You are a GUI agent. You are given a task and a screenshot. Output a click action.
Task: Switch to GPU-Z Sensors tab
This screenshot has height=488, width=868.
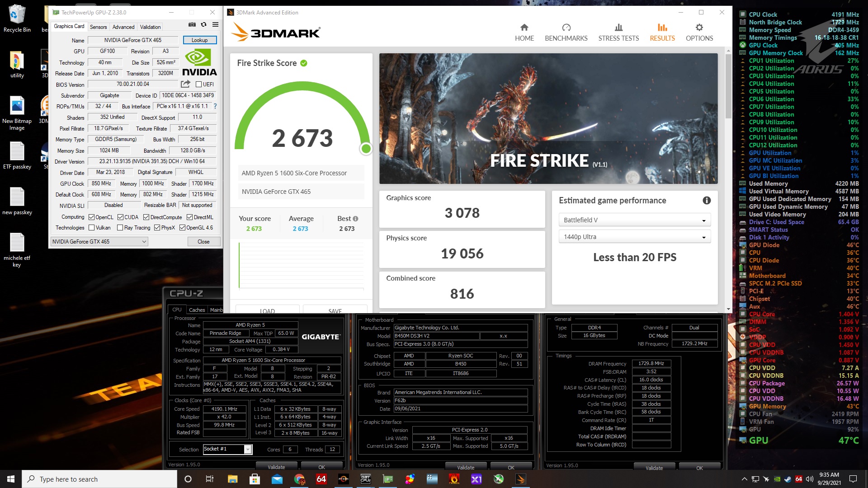(98, 27)
